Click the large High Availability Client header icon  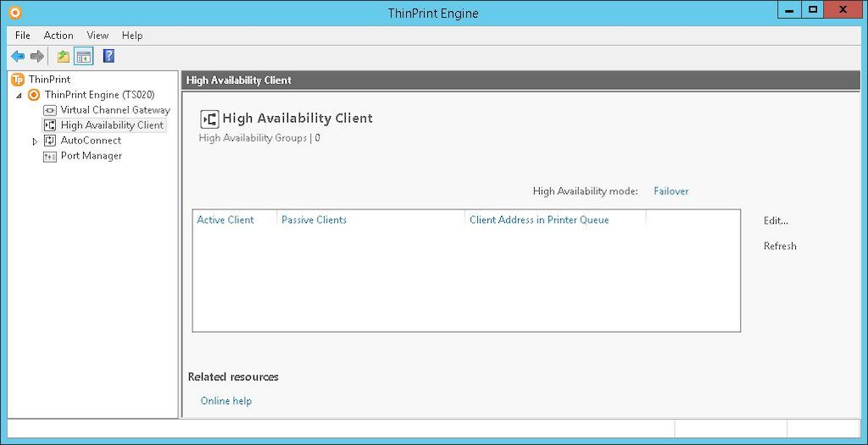209,119
